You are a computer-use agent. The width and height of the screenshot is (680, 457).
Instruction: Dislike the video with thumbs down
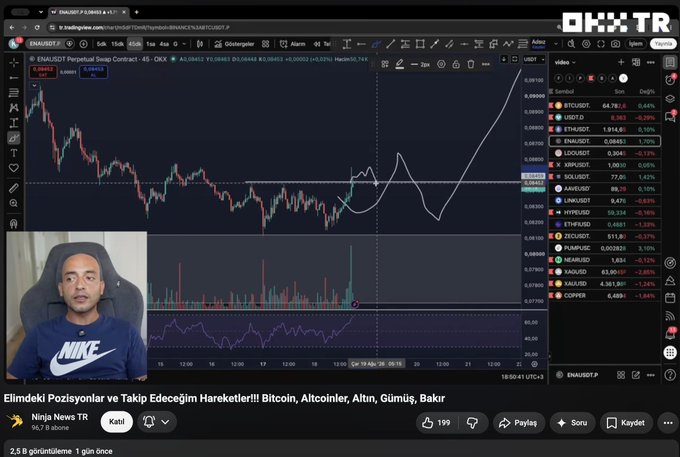coord(472,423)
